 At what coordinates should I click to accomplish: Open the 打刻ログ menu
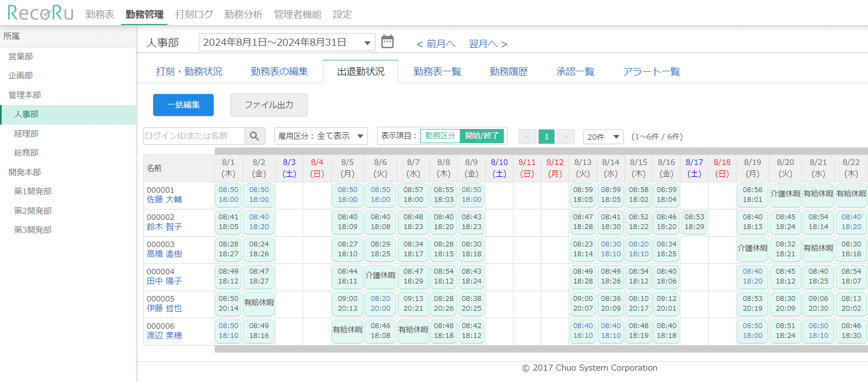point(194,15)
